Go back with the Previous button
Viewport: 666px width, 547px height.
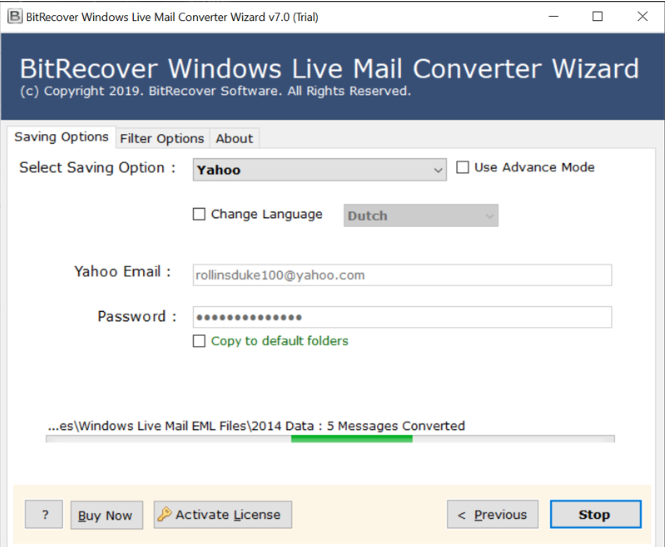click(492, 515)
